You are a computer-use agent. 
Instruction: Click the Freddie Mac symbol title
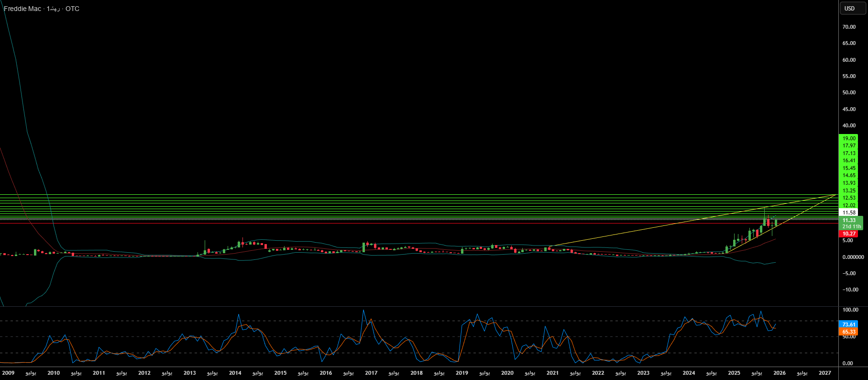[22, 9]
